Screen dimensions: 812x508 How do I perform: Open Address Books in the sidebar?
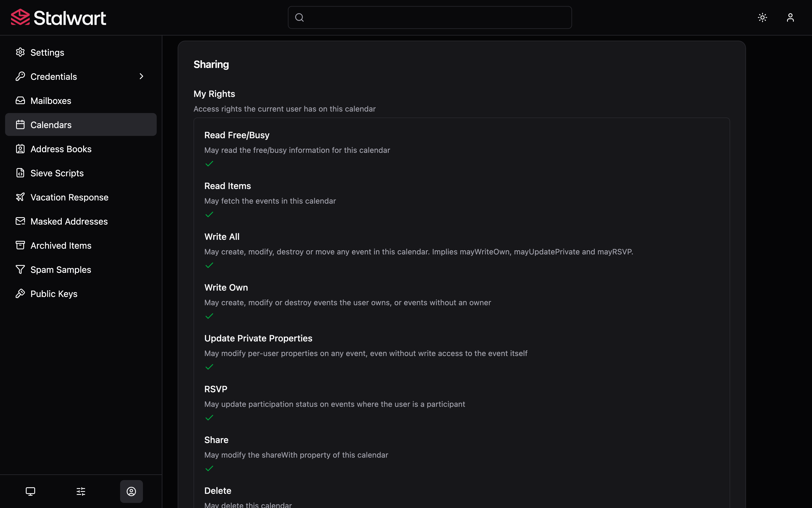(x=81, y=149)
